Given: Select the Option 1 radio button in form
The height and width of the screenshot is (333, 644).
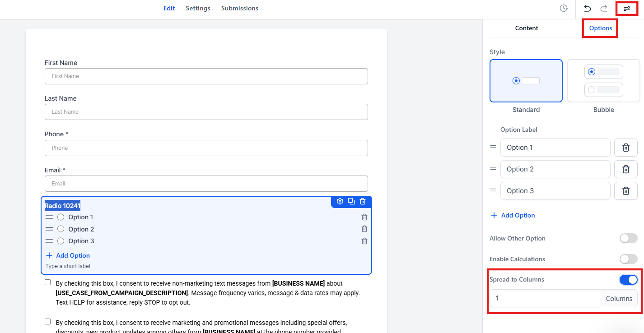Looking at the screenshot, I should (x=61, y=217).
